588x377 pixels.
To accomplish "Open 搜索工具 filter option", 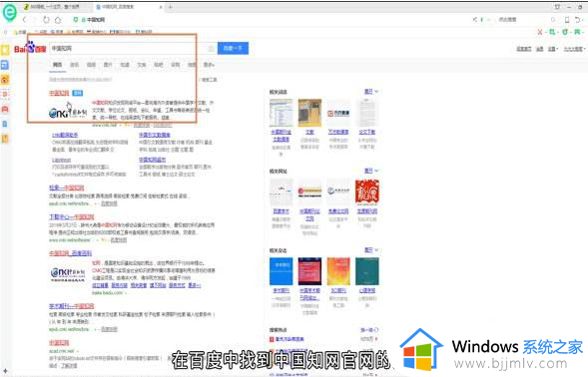I will click(x=210, y=80).
